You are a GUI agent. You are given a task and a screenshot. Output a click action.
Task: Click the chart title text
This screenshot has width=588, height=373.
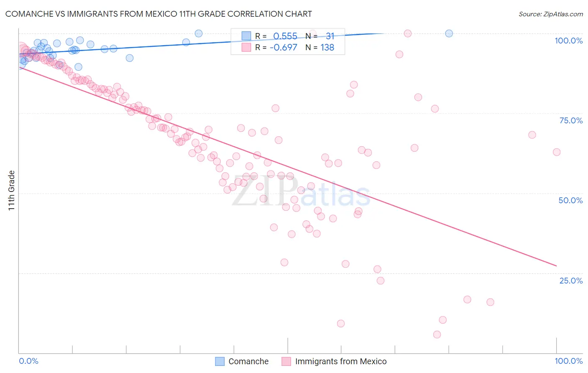point(159,14)
